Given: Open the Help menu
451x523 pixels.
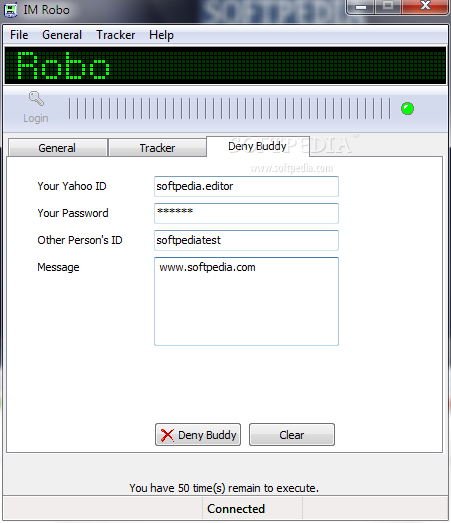Looking at the screenshot, I should (x=161, y=35).
